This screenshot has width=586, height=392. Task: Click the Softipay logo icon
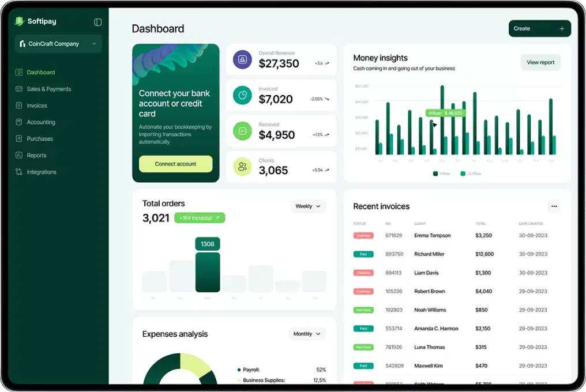(x=20, y=21)
